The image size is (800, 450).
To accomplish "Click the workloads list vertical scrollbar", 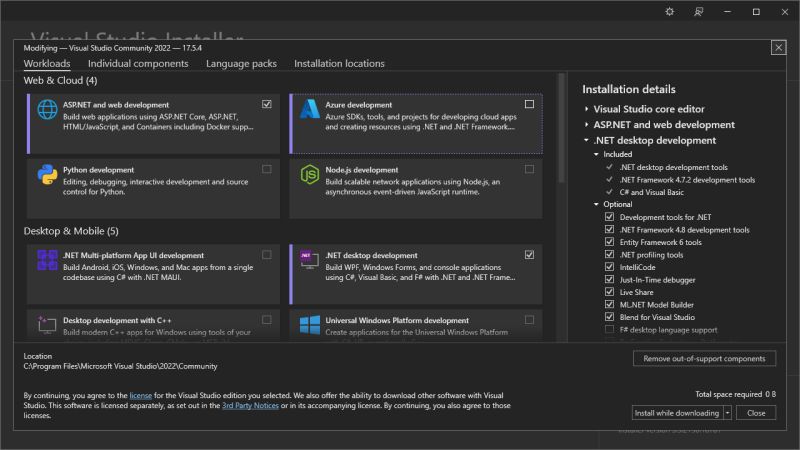I will point(561,129).
